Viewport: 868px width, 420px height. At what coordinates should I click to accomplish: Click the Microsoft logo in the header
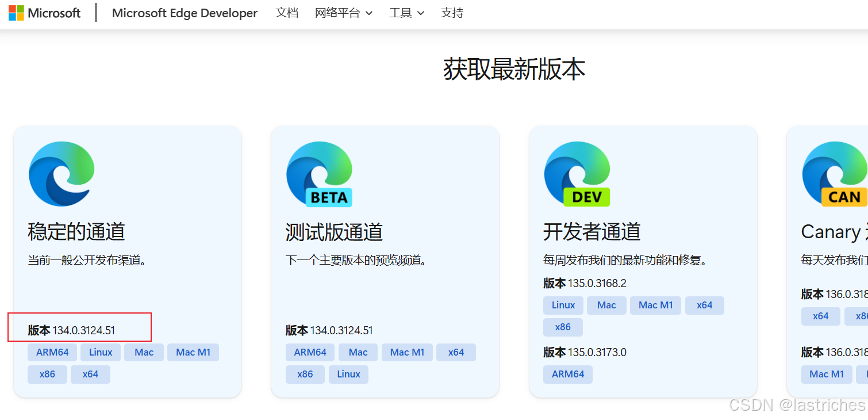click(x=44, y=13)
